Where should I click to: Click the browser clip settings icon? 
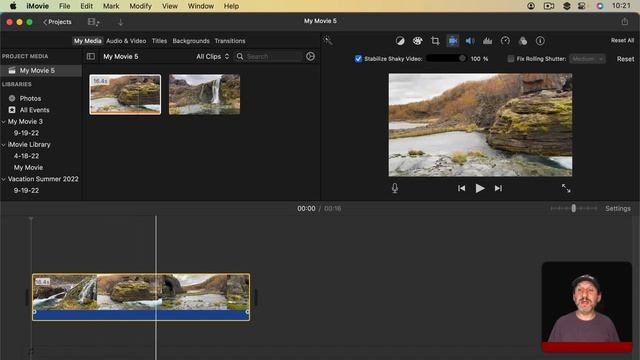(x=310, y=56)
